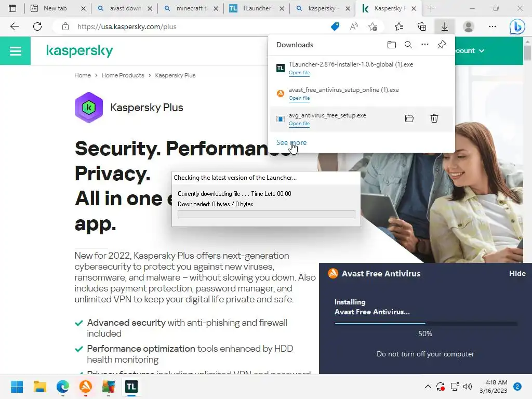Show avg_antivirus_free_setup.exe in folder
The height and width of the screenshot is (399, 532).
click(x=409, y=118)
